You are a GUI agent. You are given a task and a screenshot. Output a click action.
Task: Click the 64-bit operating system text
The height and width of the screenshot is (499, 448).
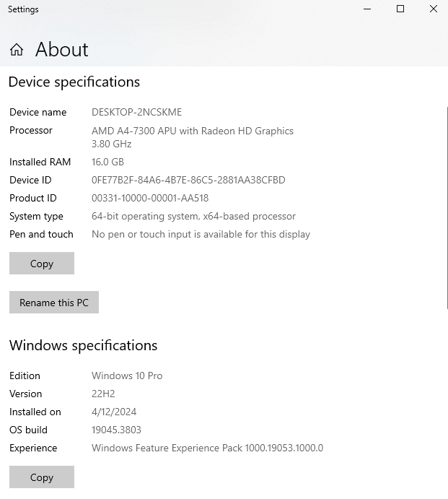193,217
